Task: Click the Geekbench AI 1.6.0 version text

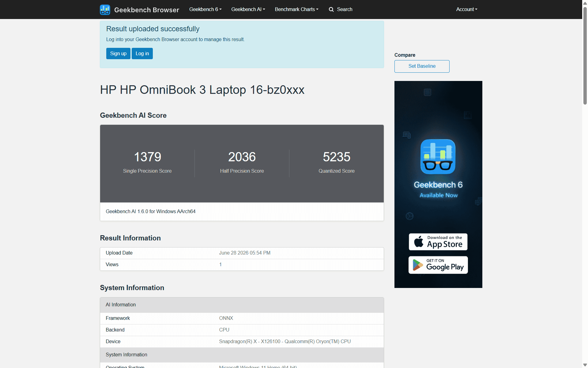Action: click(x=150, y=211)
